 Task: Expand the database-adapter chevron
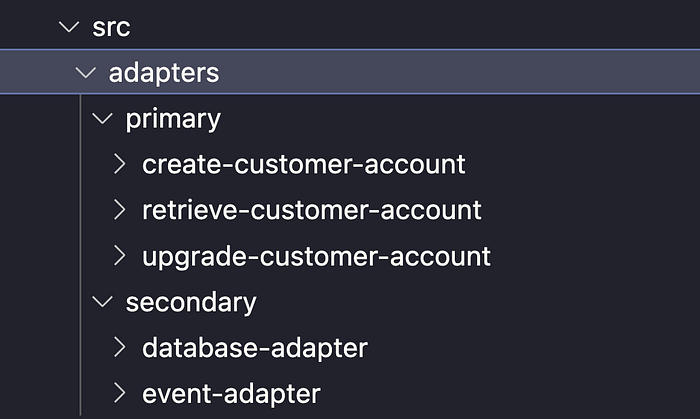click(119, 347)
